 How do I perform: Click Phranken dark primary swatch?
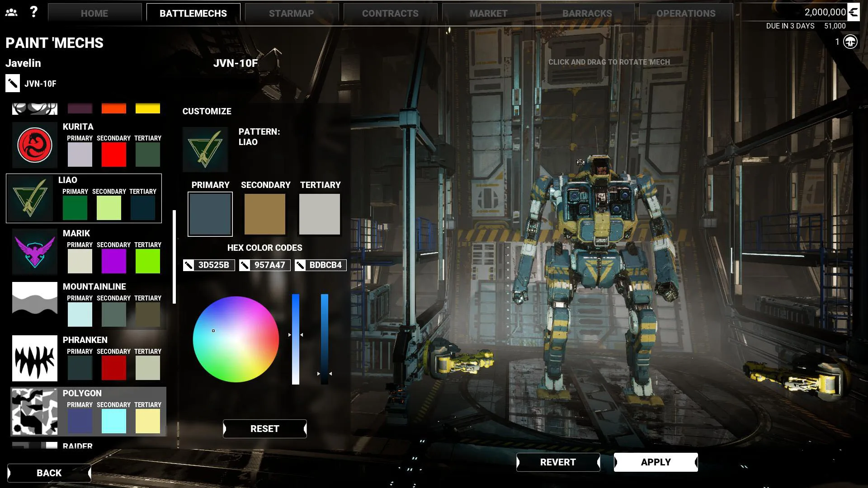[x=80, y=368]
